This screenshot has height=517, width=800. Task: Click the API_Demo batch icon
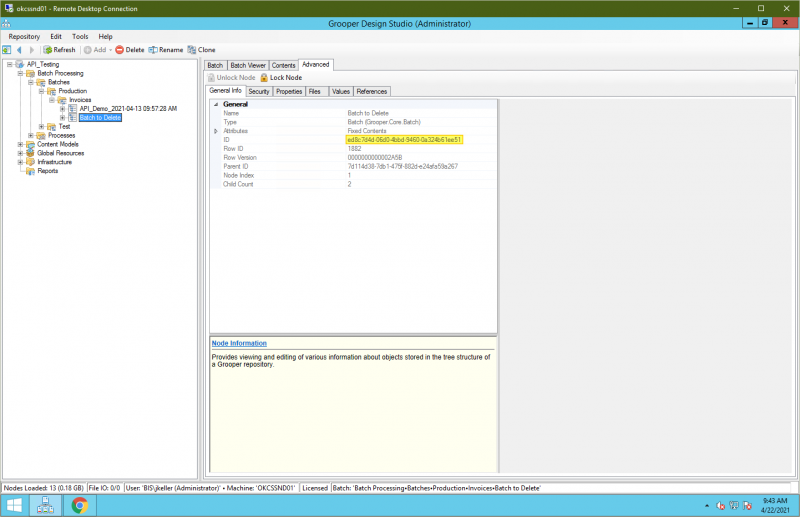(73, 109)
